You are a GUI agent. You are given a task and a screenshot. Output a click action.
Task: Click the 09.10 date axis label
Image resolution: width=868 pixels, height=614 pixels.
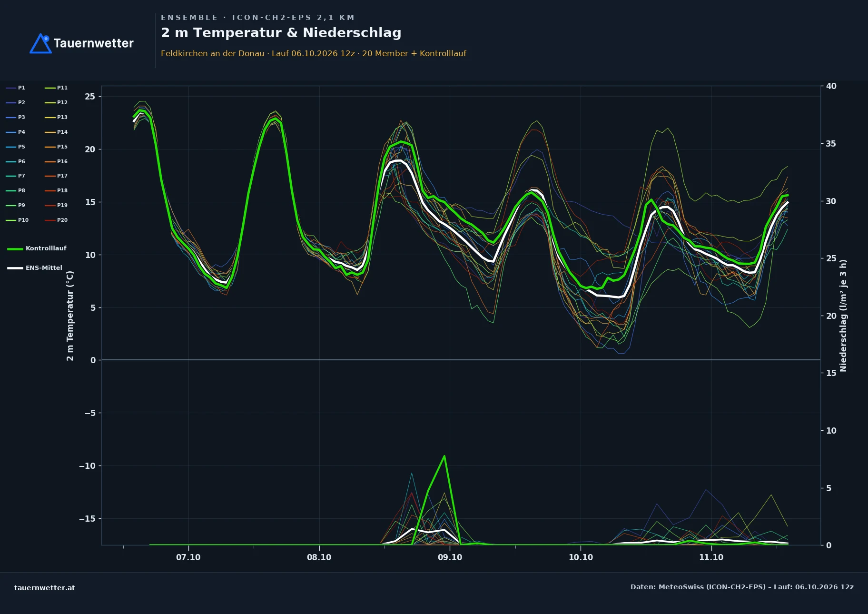coord(450,557)
